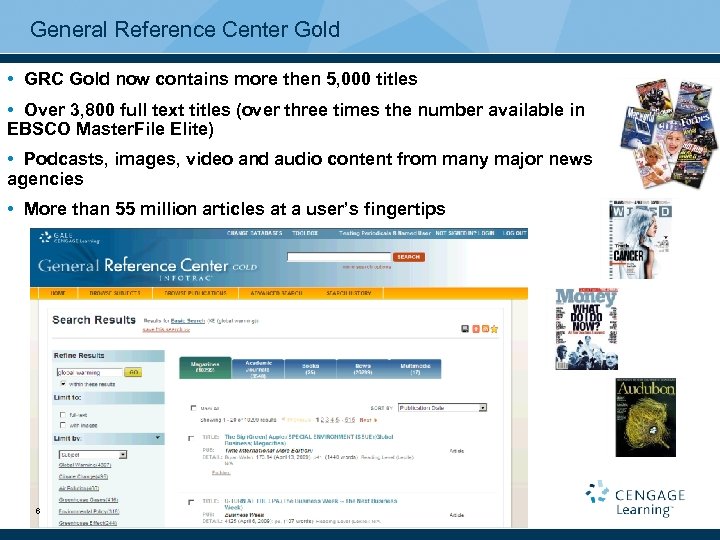720x540 pixels.
Task: Click the main search text box
Action: 339,257
